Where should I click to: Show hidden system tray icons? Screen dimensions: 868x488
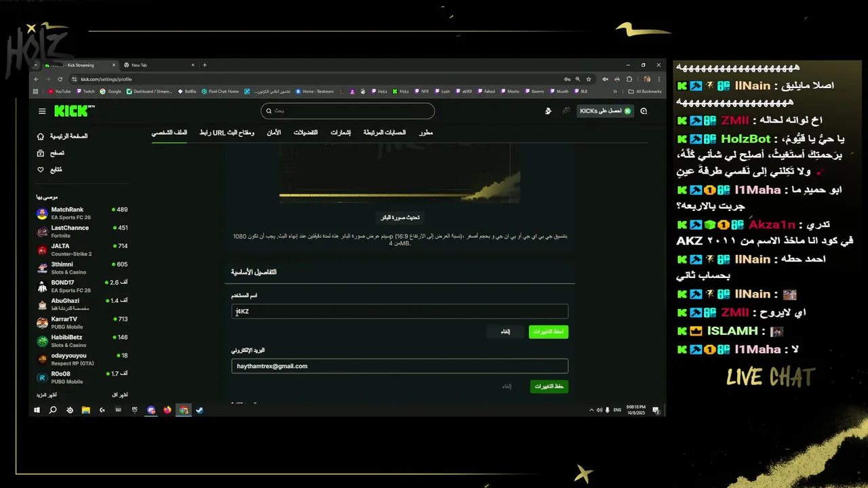point(591,410)
